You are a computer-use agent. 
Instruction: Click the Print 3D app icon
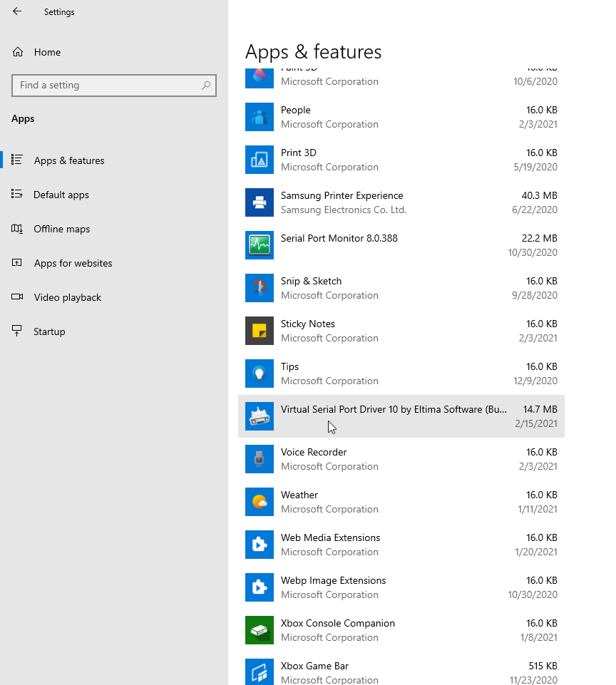pos(260,160)
